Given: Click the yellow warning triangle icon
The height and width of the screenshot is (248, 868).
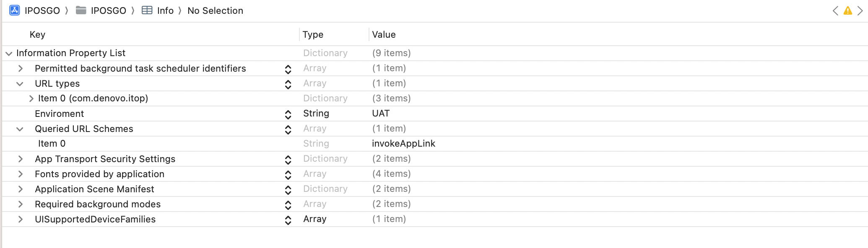Looking at the screenshot, I should [847, 11].
